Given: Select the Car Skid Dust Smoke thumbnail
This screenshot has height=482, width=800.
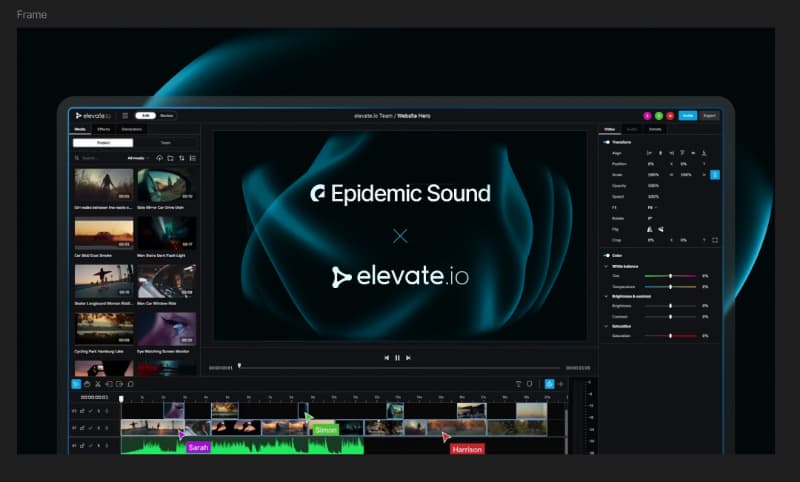Looking at the screenshot, I should point(104,234).
